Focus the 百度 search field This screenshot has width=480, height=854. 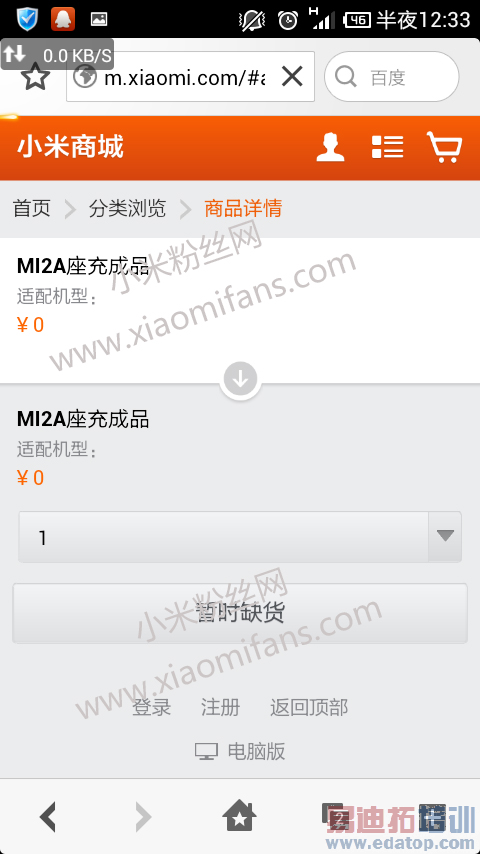[x=392, y=77]
